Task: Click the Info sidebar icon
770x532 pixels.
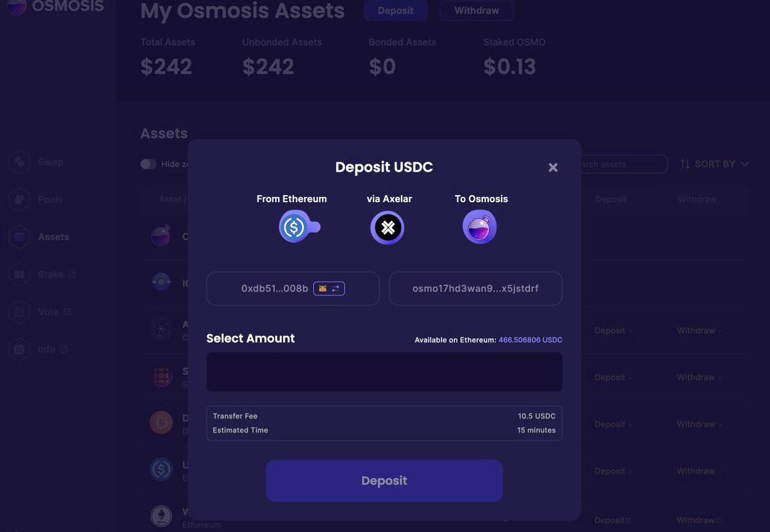Action: pos(19,350)
